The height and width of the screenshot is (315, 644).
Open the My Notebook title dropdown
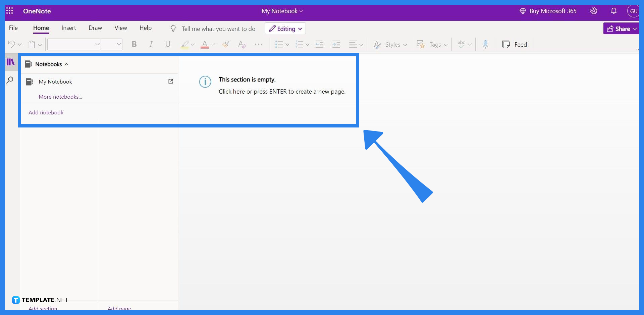pyautogui.click(x=282, y=11)
